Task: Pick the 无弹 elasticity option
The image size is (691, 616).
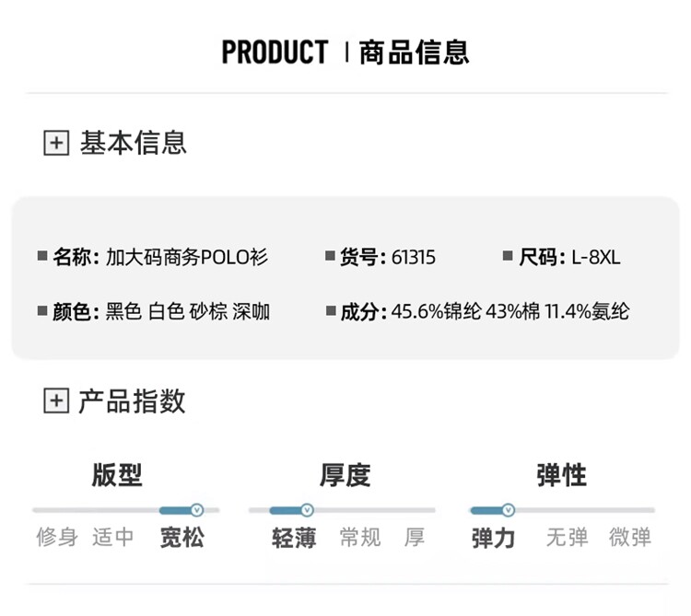Action: pyautogui.click(x=567, y=537)
